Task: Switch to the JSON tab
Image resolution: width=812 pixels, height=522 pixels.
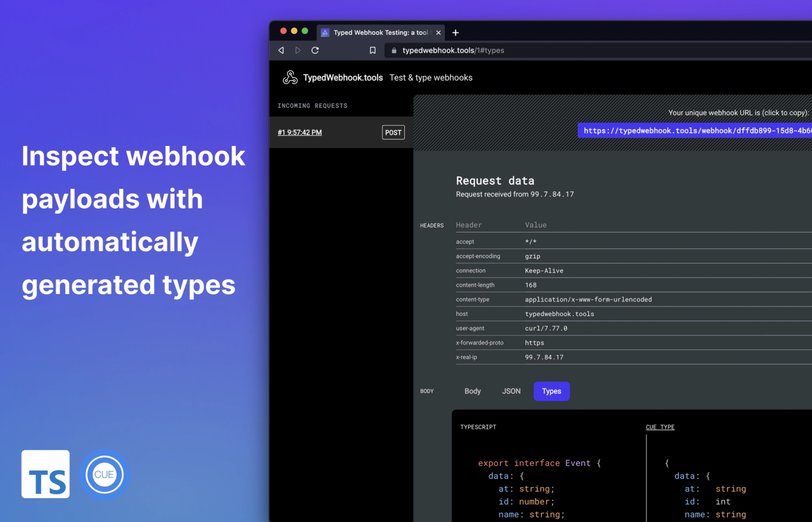Action: (x=511, y=391)
